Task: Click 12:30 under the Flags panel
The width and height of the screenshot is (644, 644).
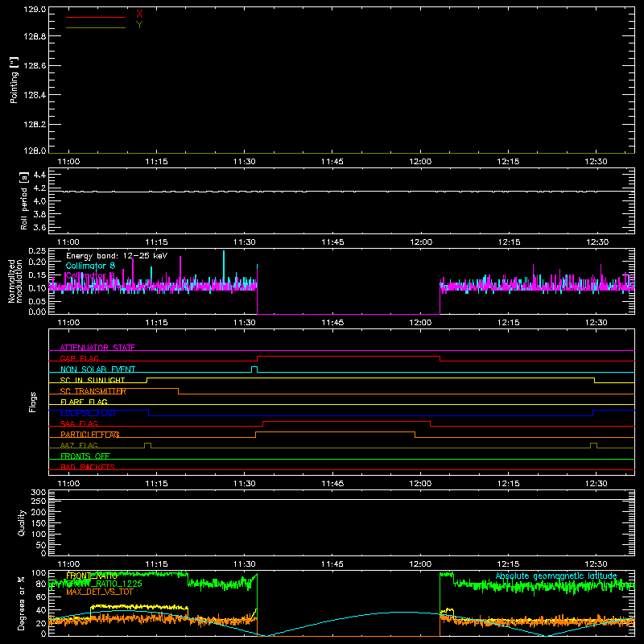Action: tap(596, 484)
